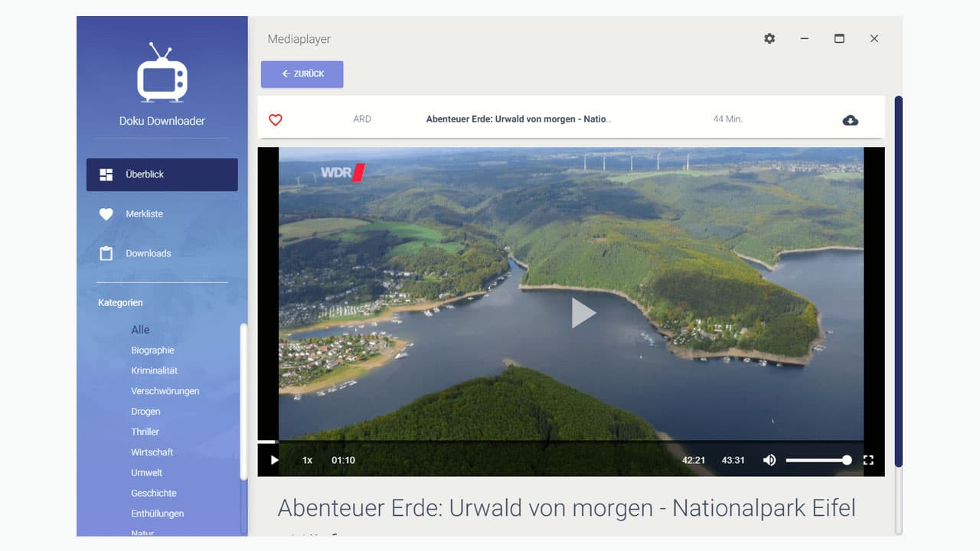The width and height of the screenshot is (980, 551).
Task: Select the Geschichte category
Action: (153, 493)
